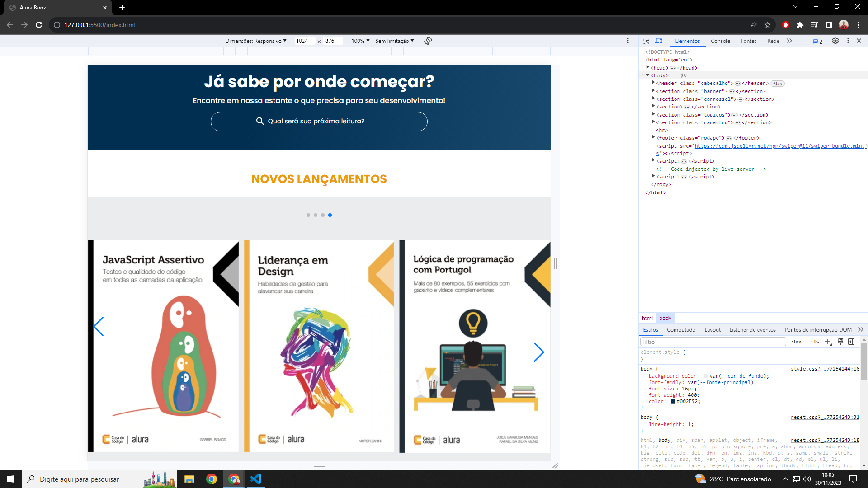The image size is (868, 488).
Task: Bookmark this page with star icon
Action: tap(768, 25)
